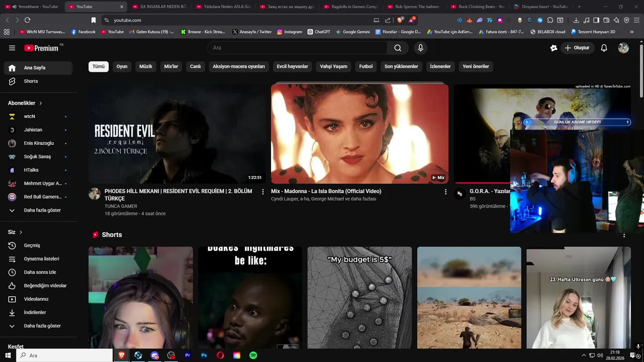This screenshot has height=362, width=644.
Task: Open ChatGPT bookmark in bookmarks bar
Action: [319, 32]
